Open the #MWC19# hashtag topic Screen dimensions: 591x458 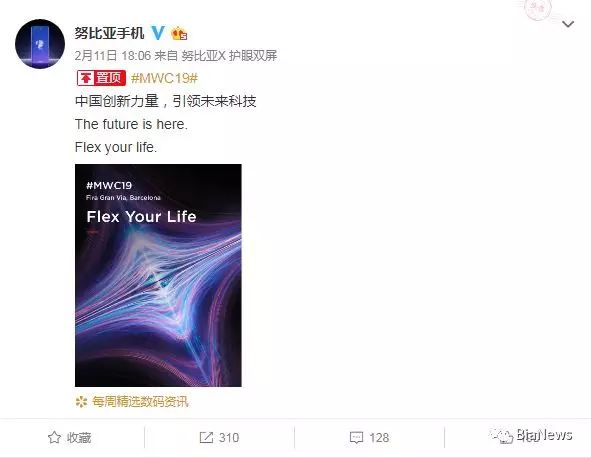click(x=164, y=78)
